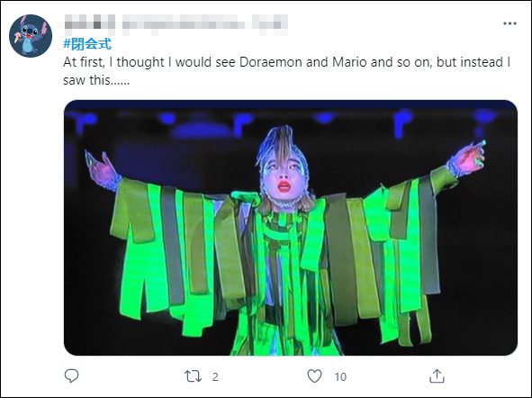
Task: Click the performer's face in the photo
Action: (x=283, y=178)
